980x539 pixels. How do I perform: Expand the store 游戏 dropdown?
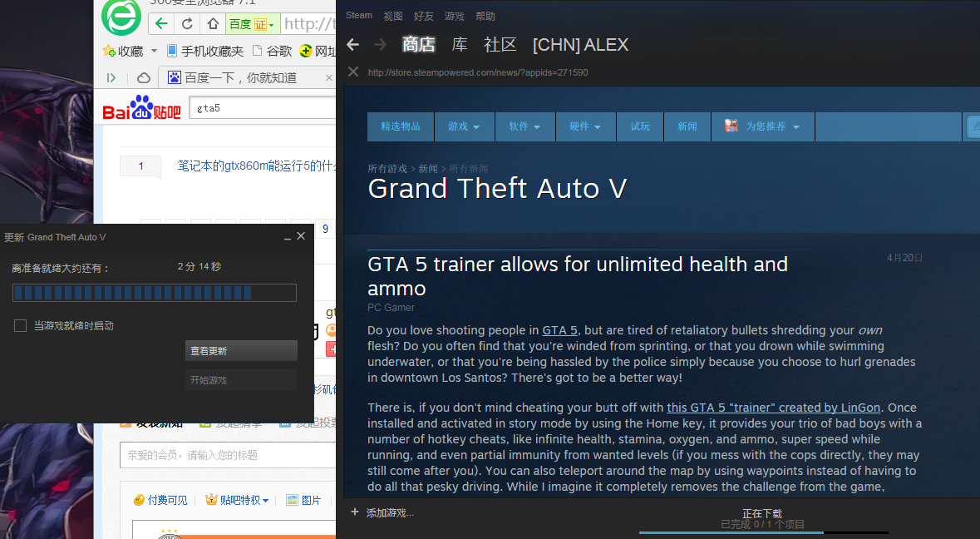tap(464, 126)
